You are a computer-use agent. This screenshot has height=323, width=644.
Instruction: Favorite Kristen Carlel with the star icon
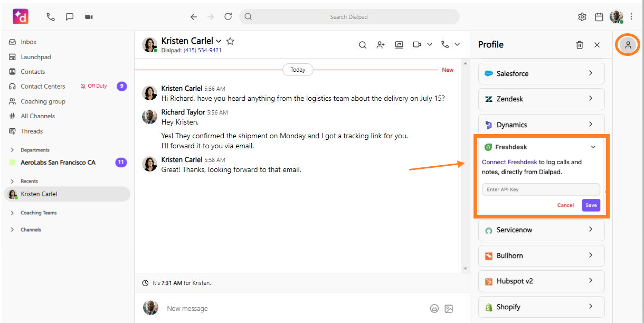click(x=230, y=41)
